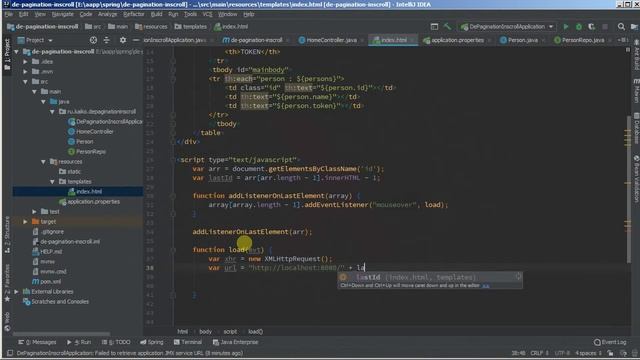Select Scratches and Consoles
The height and width of the screenshot is (360, 640).
tap(60, 302)
